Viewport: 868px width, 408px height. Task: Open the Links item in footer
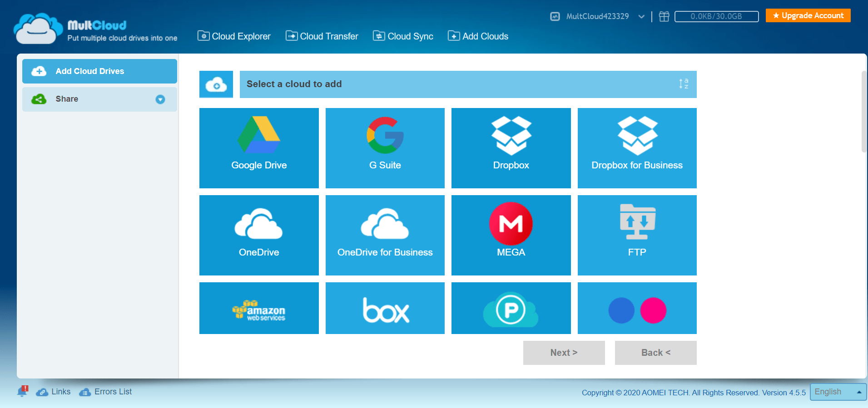(x=54, y=392)
